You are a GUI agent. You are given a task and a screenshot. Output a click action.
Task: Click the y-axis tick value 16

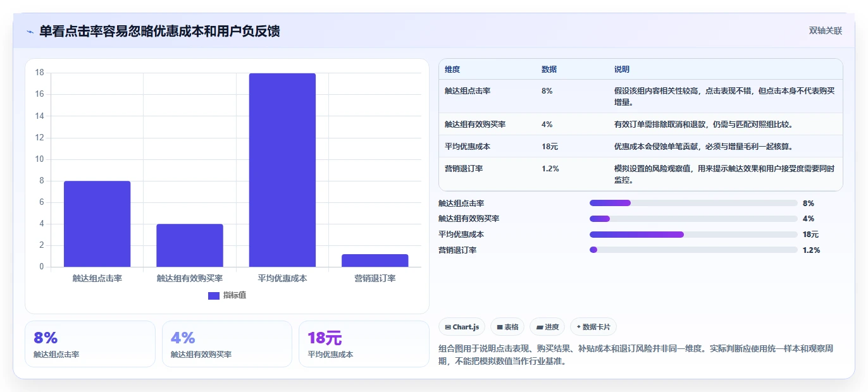pos(39,94)
